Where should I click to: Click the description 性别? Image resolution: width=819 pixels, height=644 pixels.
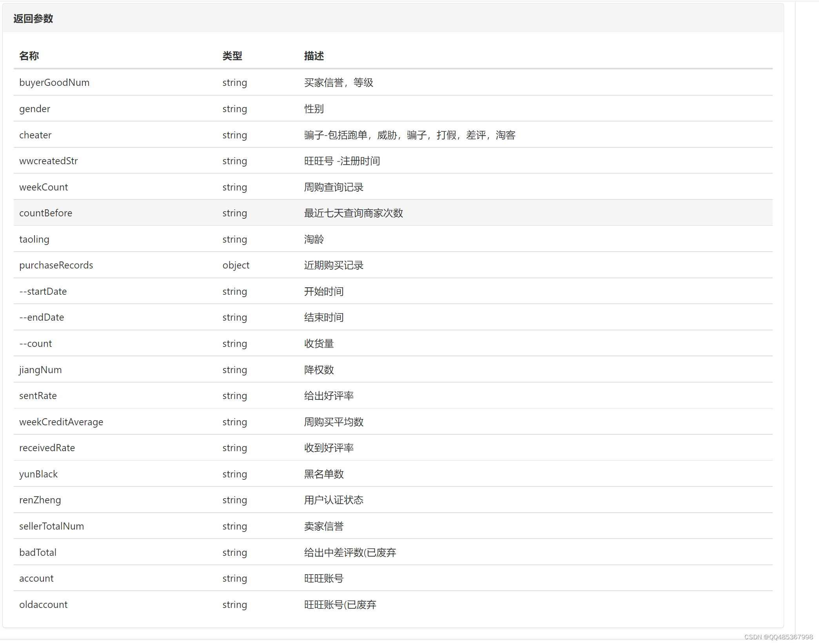[314, 109]
